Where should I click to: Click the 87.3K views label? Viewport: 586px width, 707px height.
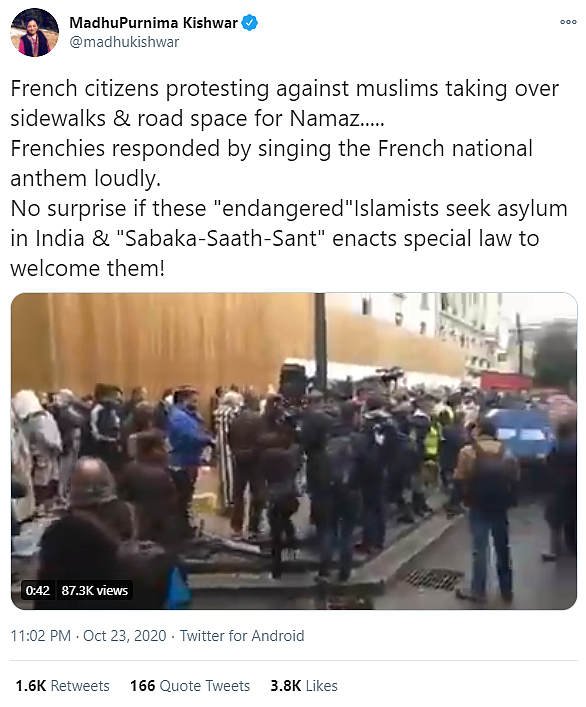[95, 590]
